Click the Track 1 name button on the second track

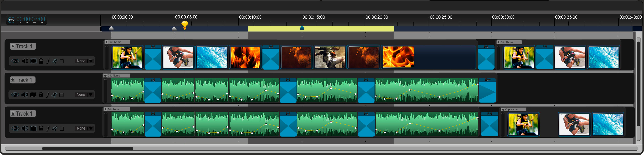[22, 80]
